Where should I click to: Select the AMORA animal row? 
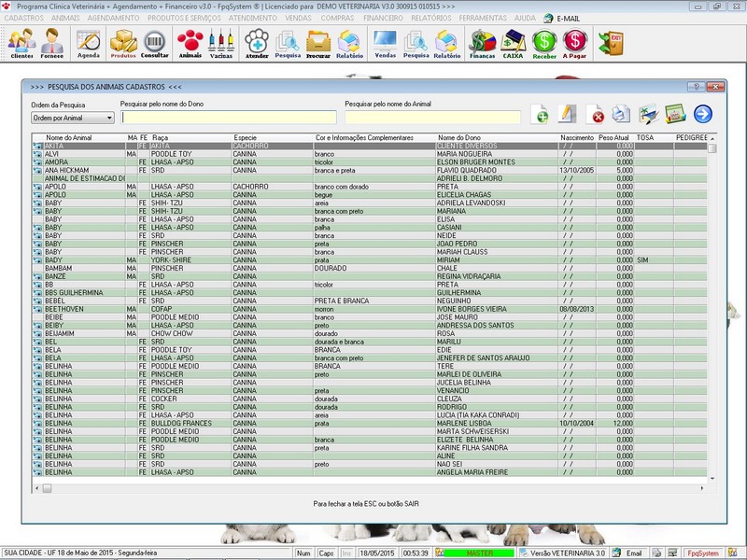370,161
